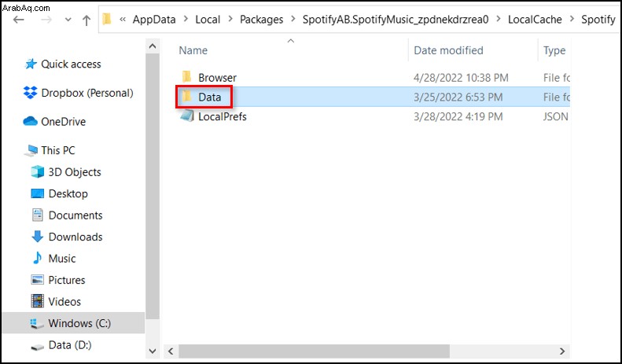
Task: Click the Data (D:) drive icon
Action: click(x=37, y=347)
